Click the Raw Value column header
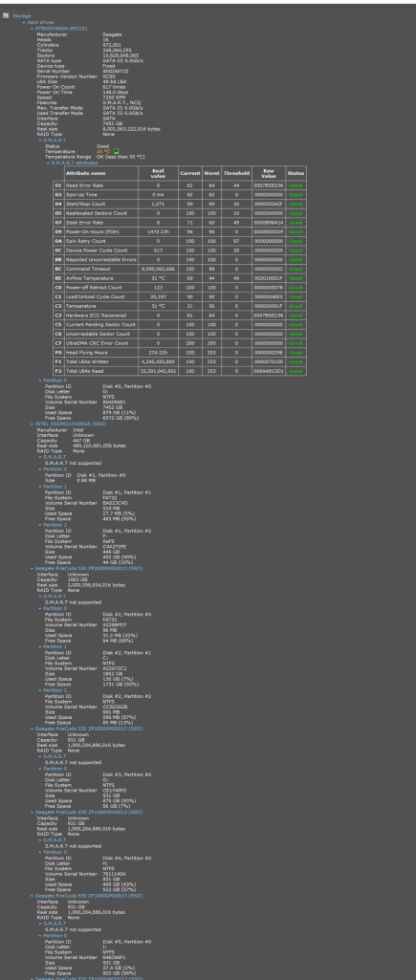 point(269,173)
